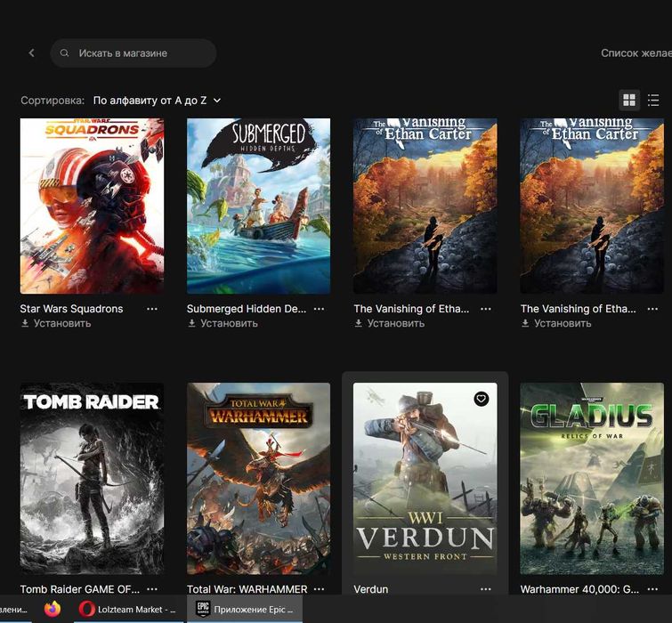
Task: Click the search magnifier icon
Action: (64, 53)
